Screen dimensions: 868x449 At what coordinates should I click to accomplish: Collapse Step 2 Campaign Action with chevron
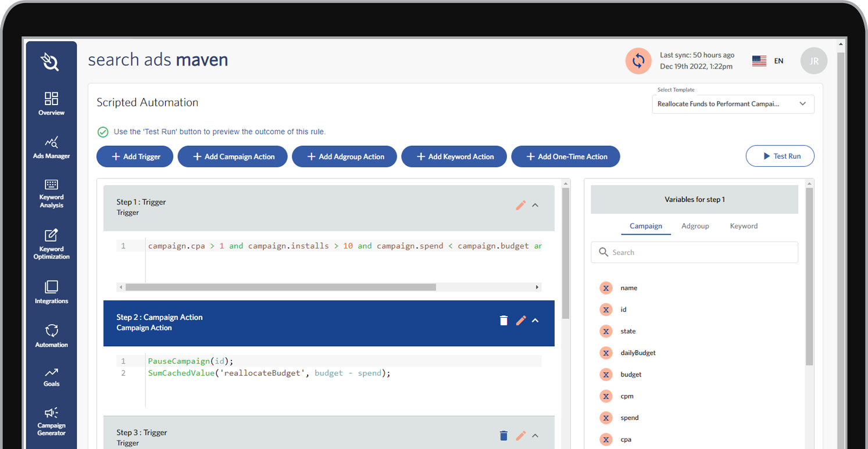click(x=535, y=320)
